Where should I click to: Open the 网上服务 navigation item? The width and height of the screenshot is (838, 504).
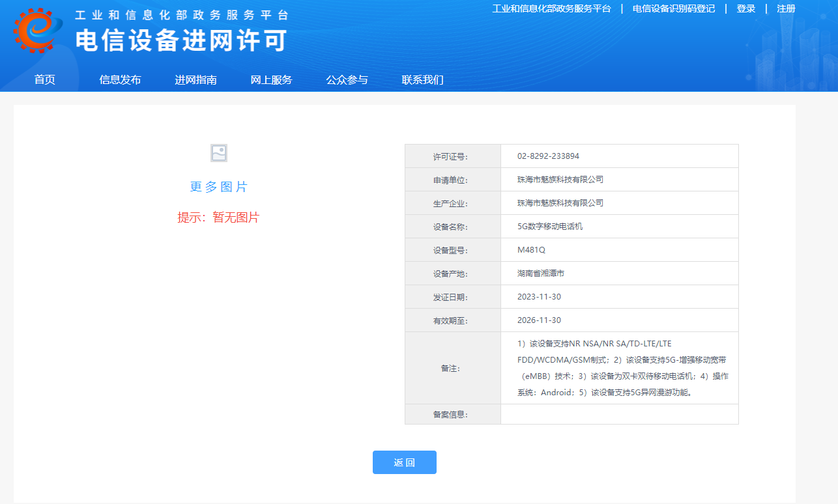click(x=271, y=80)
